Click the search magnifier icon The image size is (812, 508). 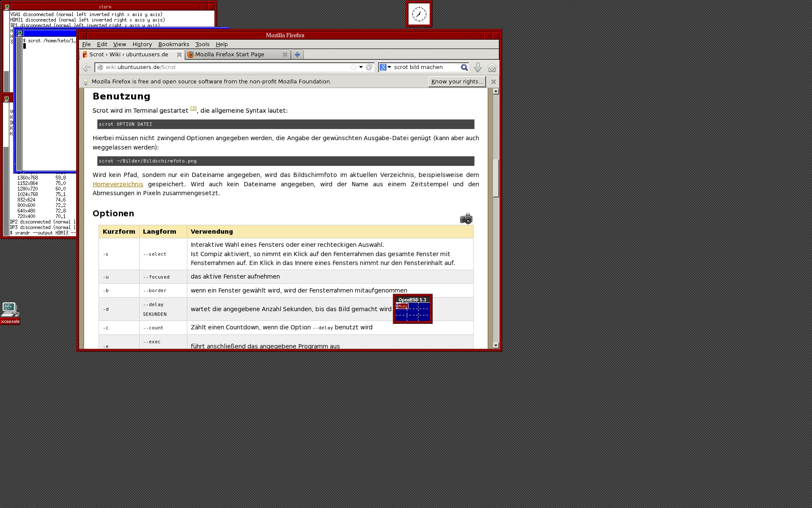[x=464, y=67]
